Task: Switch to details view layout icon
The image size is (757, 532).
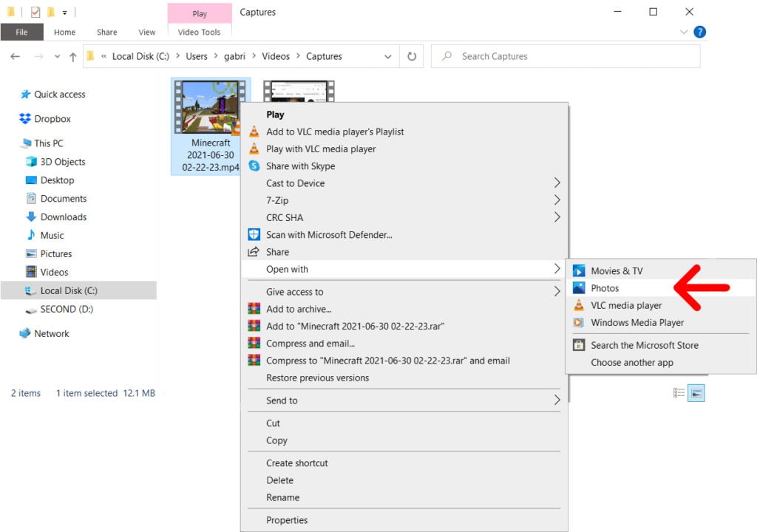Action: click(679, 393)
